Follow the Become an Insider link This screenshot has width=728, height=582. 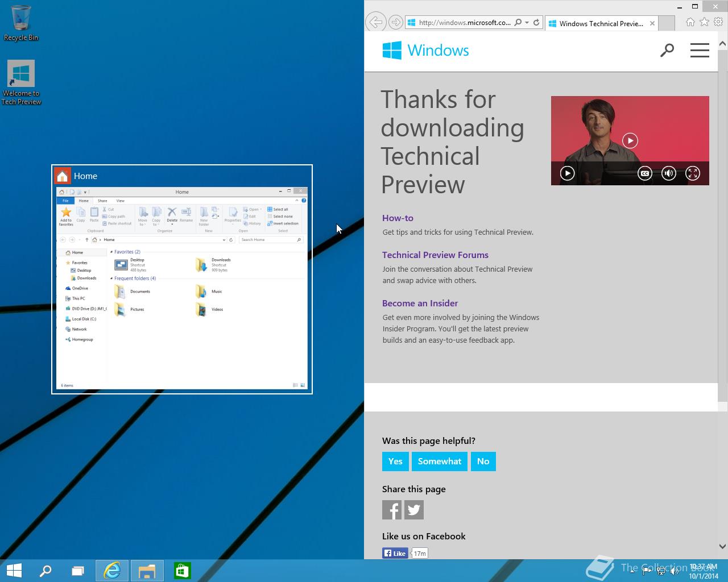pyautogui.click(x=420, y=304)
